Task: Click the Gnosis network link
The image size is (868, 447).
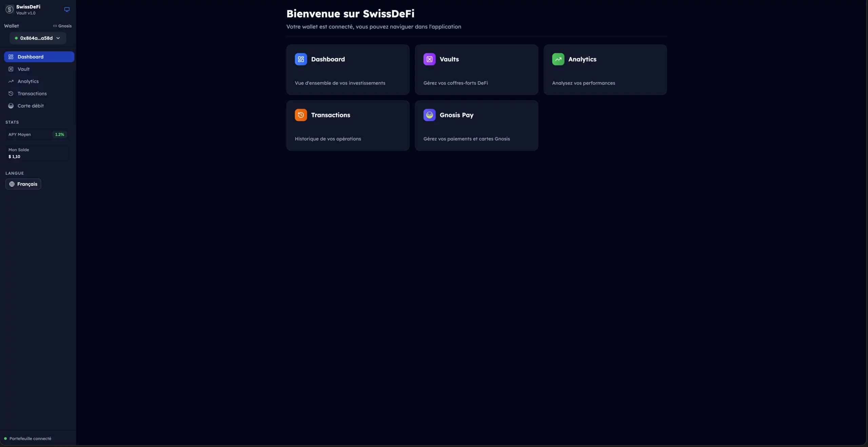Action: pyautogui.click(x=62, y=26)
